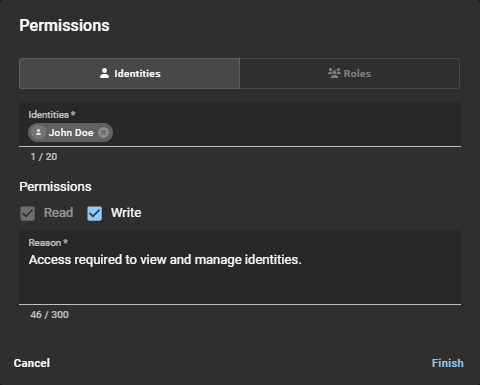Click the group icon on Roles tab

[334, 73]
